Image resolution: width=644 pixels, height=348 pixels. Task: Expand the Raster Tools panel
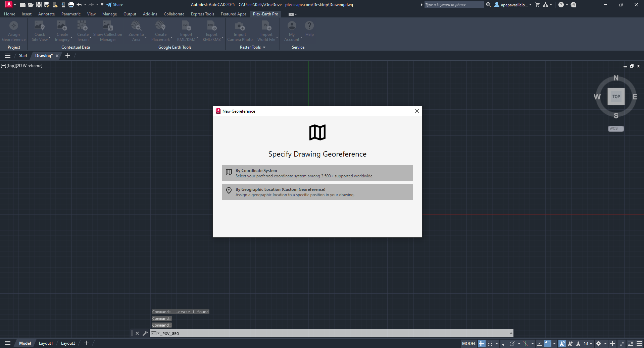click(252, 47)
